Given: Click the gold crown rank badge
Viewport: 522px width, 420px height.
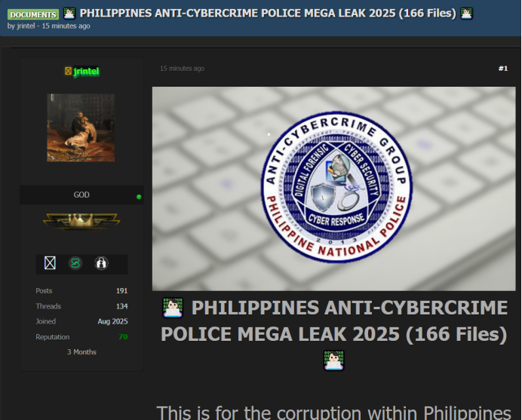Looking at the screenshot, I should point(81,221).
